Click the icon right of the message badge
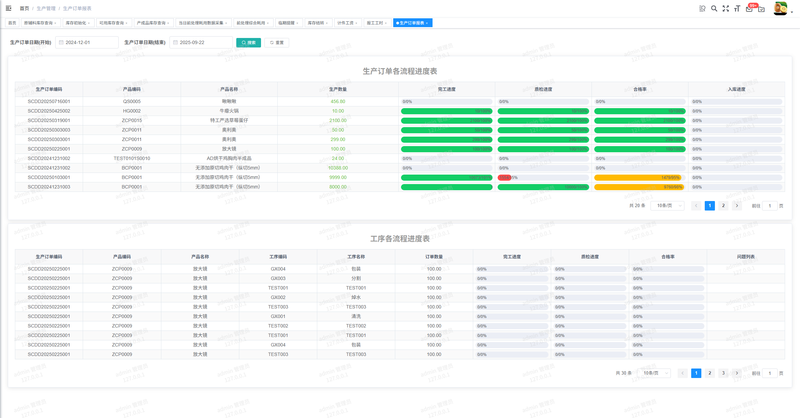Screen dimensions: 800x418 (x=762, y=9)
